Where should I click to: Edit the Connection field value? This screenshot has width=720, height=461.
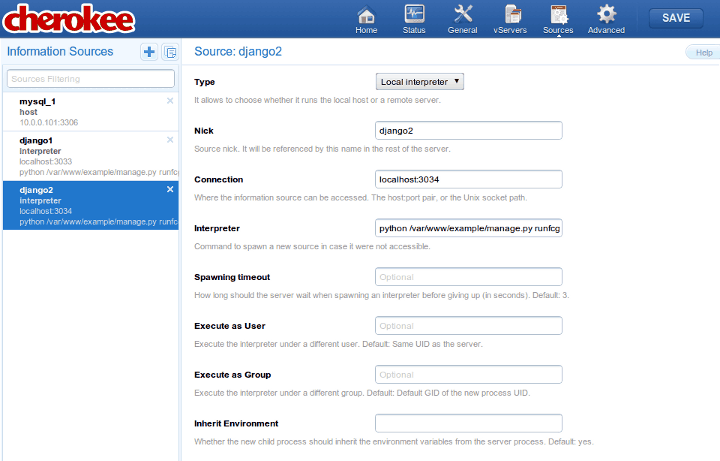point(468,180)
